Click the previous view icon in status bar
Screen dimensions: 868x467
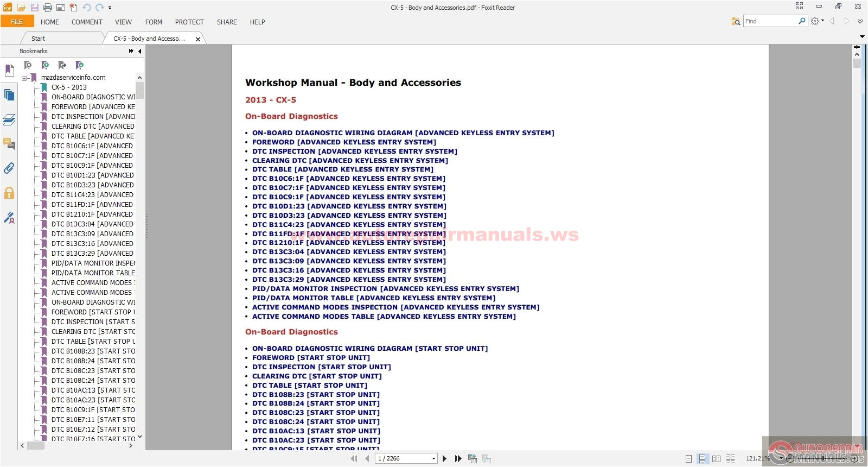[x=473, y=459]
